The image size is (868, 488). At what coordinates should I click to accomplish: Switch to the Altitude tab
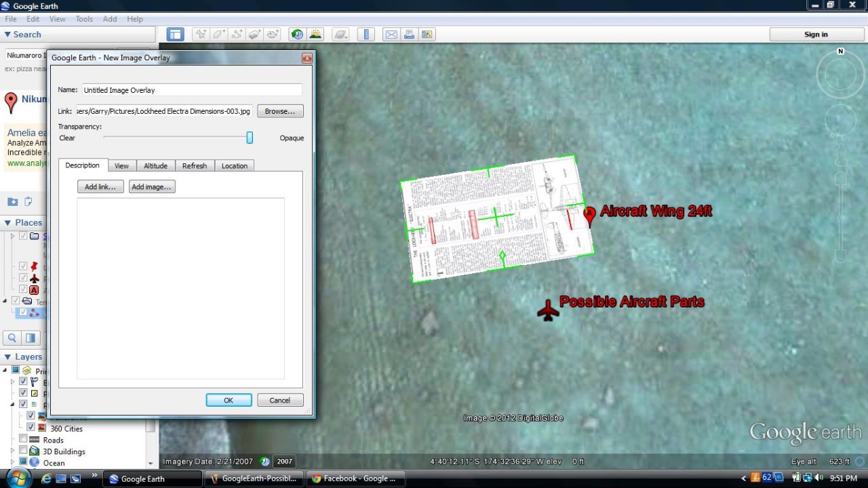coord(155,165)
